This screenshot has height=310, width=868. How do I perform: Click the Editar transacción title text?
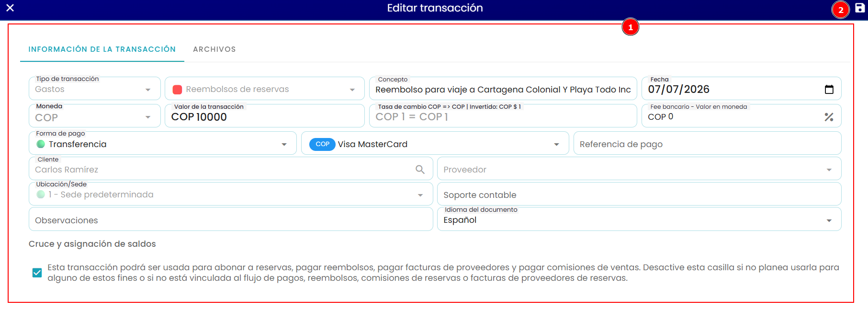coord(435,8)
